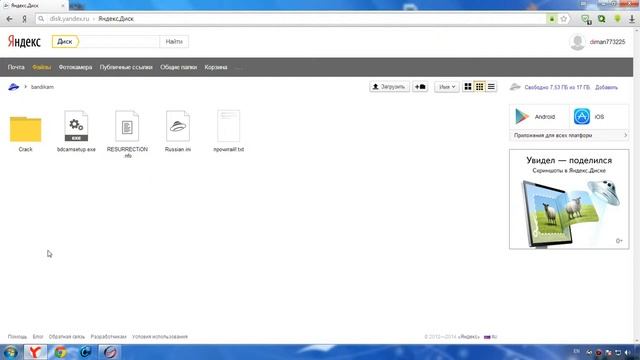Focus the Yandex search input field

[119, 42]
